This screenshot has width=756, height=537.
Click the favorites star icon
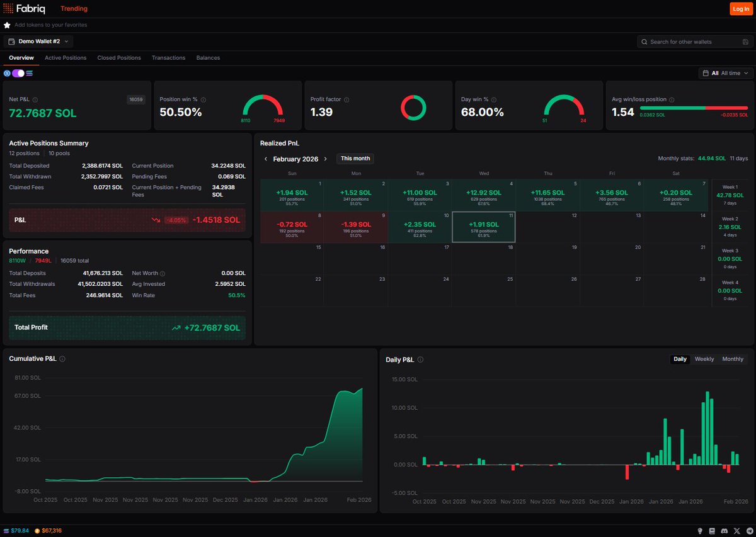7,25
